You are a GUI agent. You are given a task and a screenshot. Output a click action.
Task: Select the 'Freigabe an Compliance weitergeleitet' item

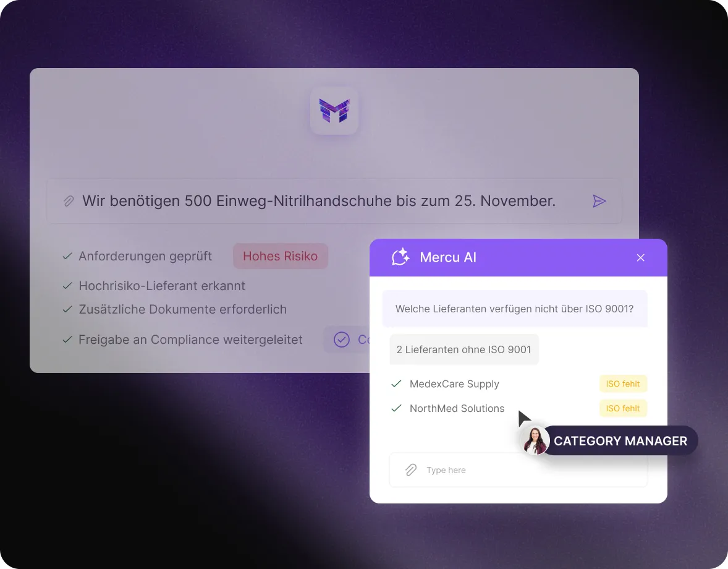tap(190, 340)
